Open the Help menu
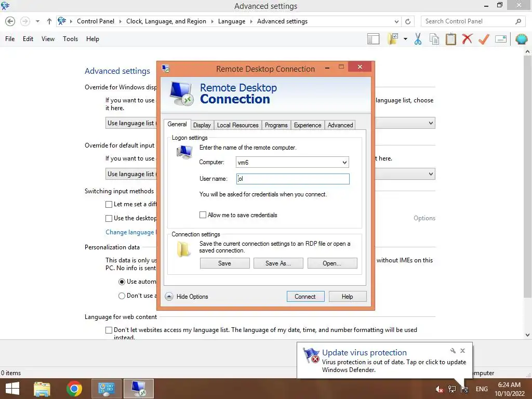 pyautogui.click(x=92, y=39)
